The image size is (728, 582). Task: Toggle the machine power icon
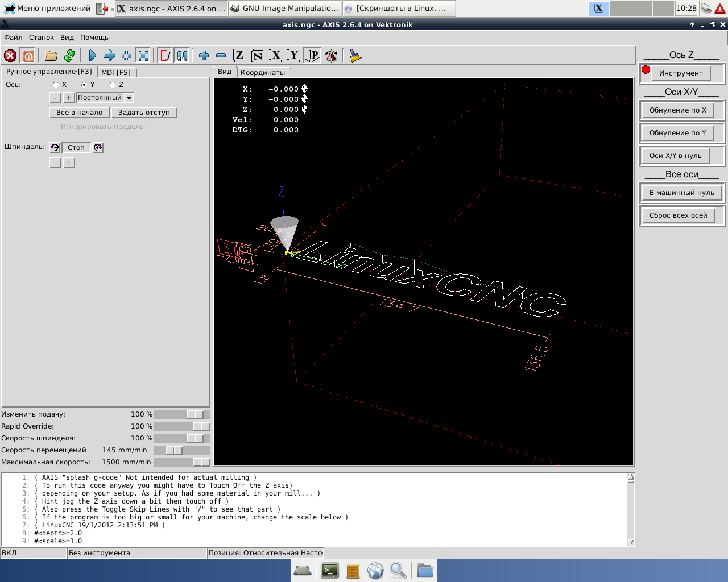pos(28,56)
